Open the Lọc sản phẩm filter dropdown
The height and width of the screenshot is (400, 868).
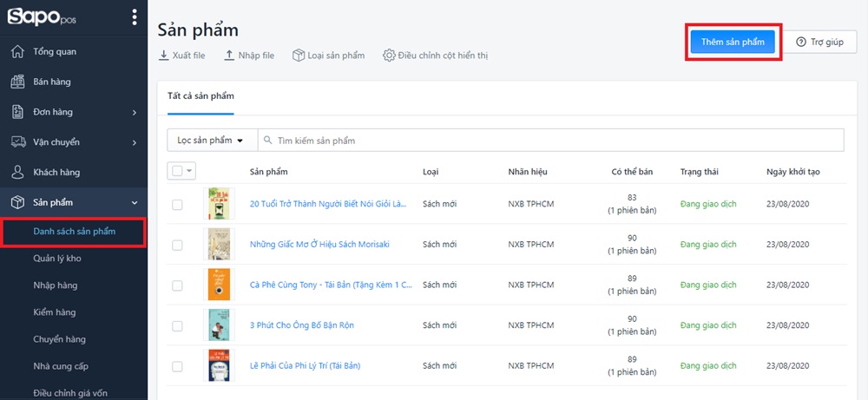point(208,141)
